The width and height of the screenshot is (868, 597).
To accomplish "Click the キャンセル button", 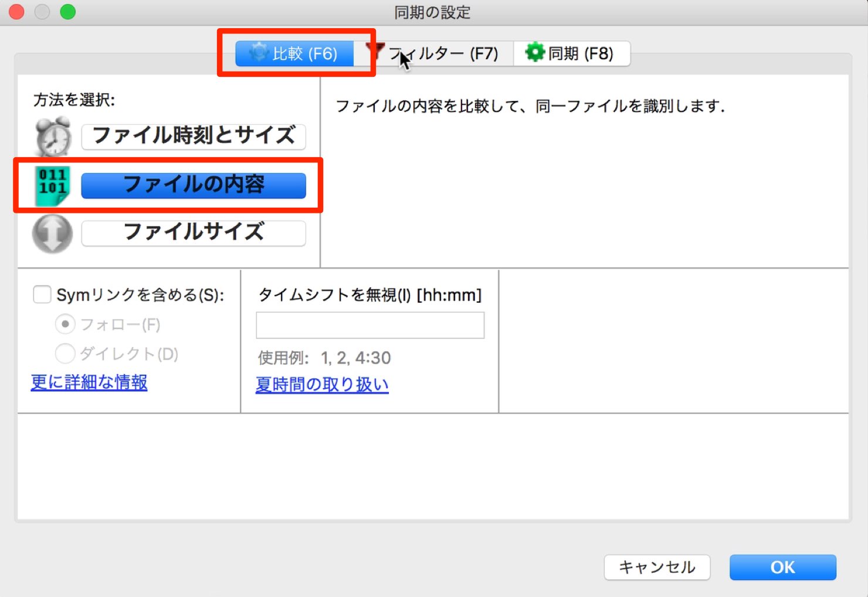I will point(657,567).
